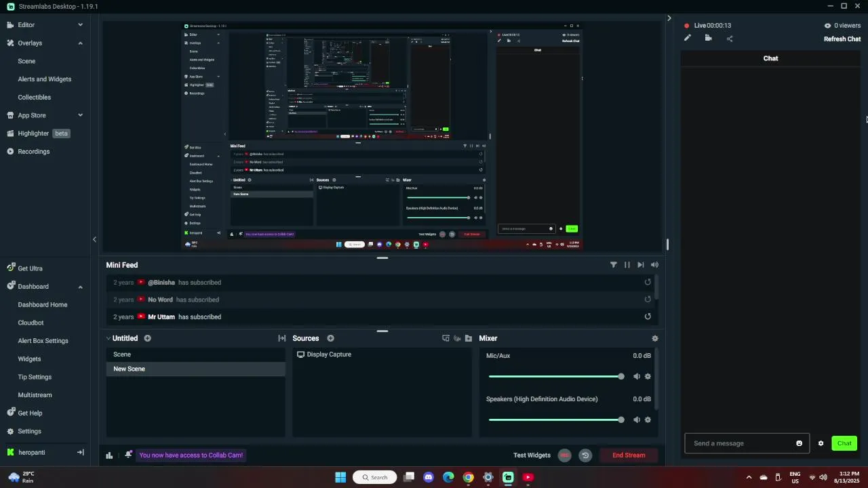Image resolution: width=868 pixels, height=488 pixels.
Task: Open the App Store section
Action: coord(31,115)
